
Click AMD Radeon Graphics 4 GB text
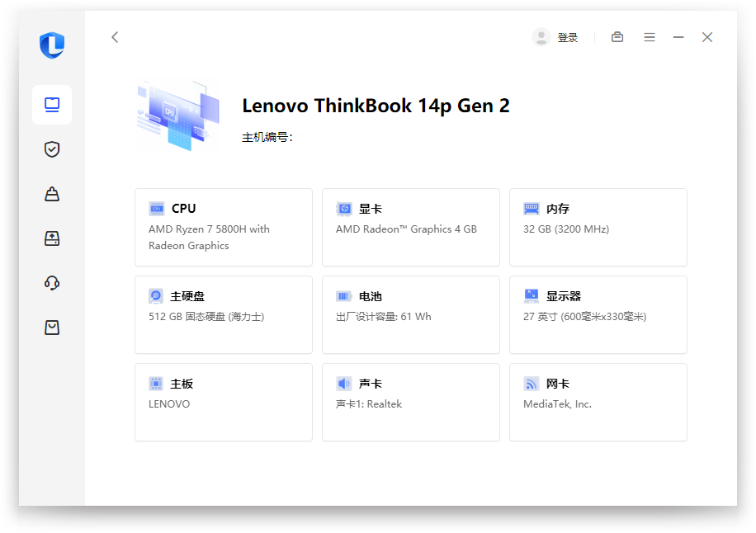tap(406, 229)
